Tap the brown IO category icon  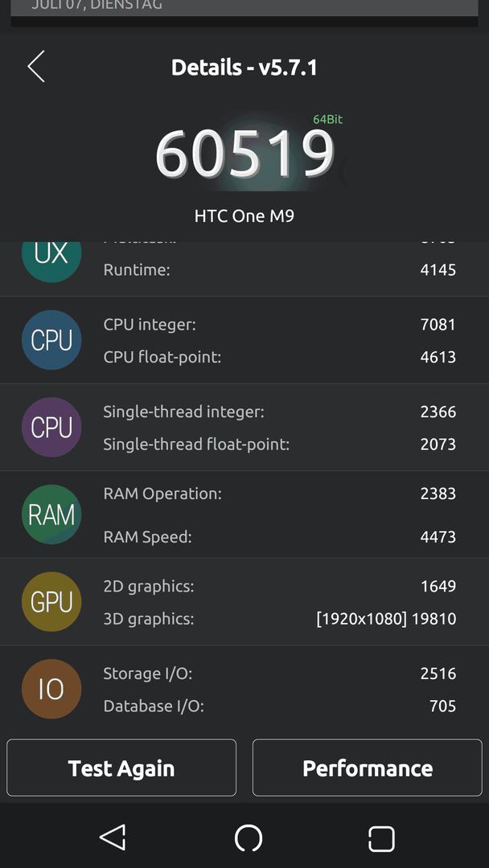pos(51,689)
